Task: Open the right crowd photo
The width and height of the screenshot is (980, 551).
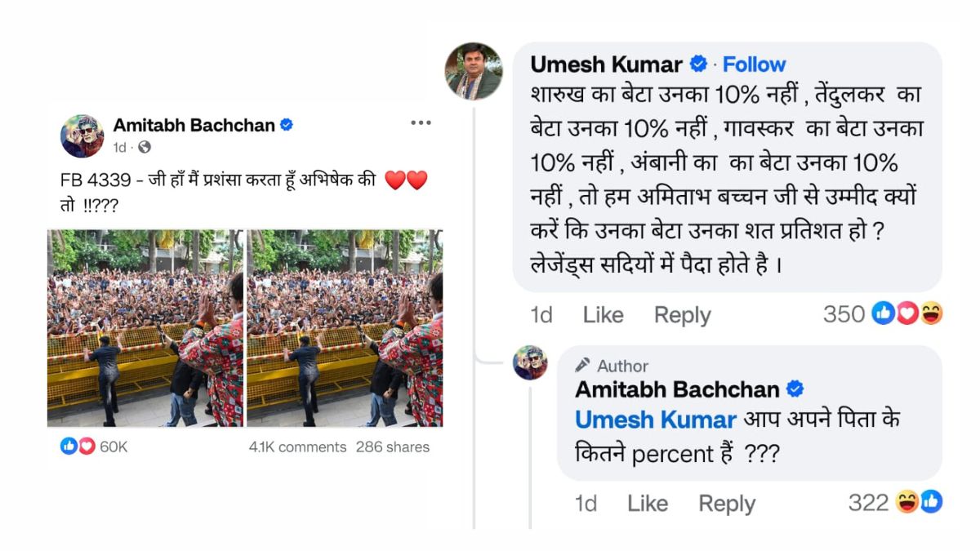Action: click(x=345, y=328)
